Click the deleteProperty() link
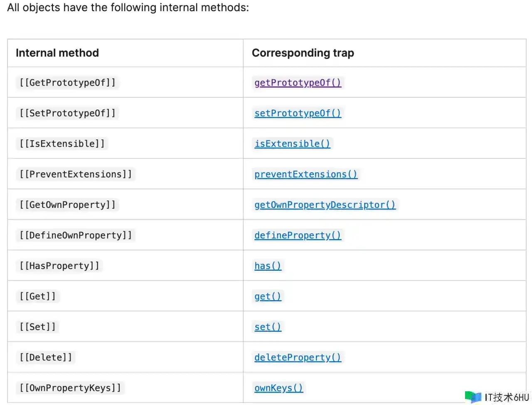The height and width of the screenshot is (405, 532). click(x=298, y=358)
